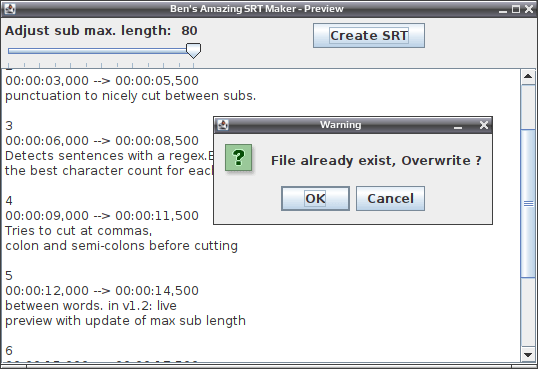Click the Java icon in Warning dialog title
The image size is (538, 369).
click(x=223, y=125)
